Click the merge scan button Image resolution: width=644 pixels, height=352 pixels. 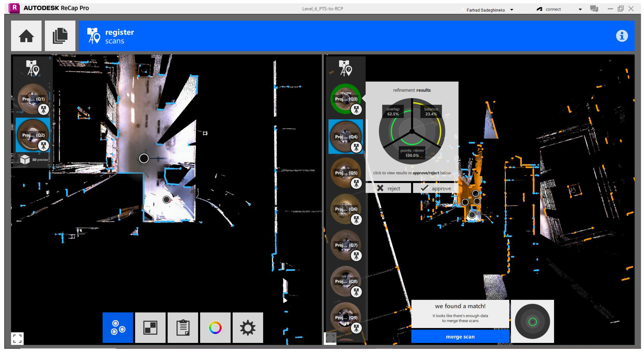[460, 336]
